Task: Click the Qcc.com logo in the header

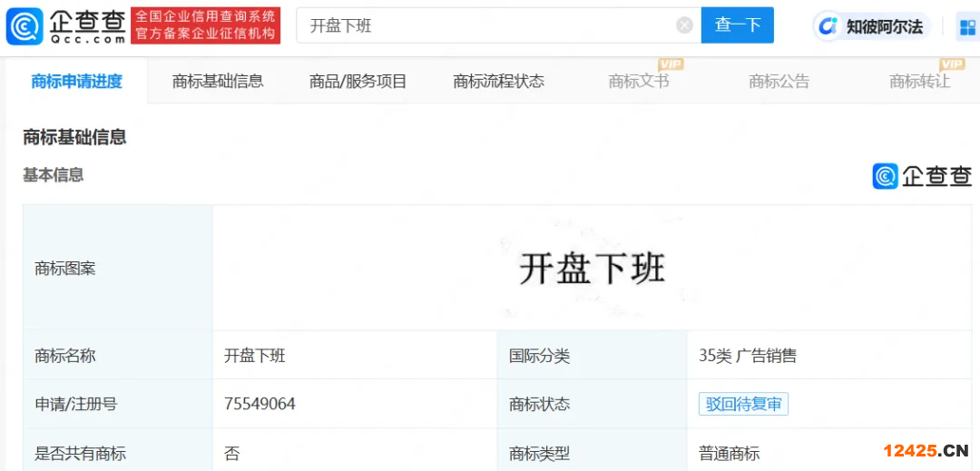Action: 65,25
